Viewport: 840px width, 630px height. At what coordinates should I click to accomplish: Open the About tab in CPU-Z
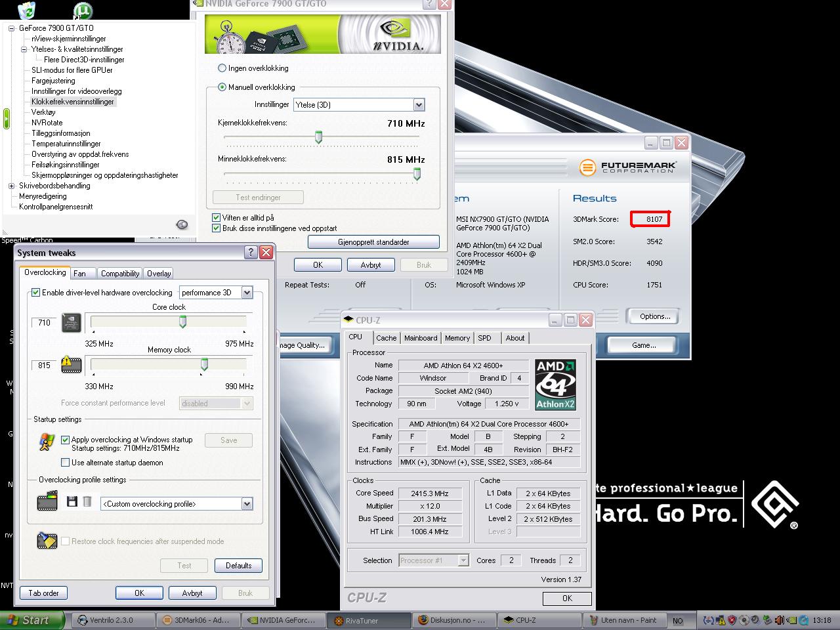tap(515, 338)
